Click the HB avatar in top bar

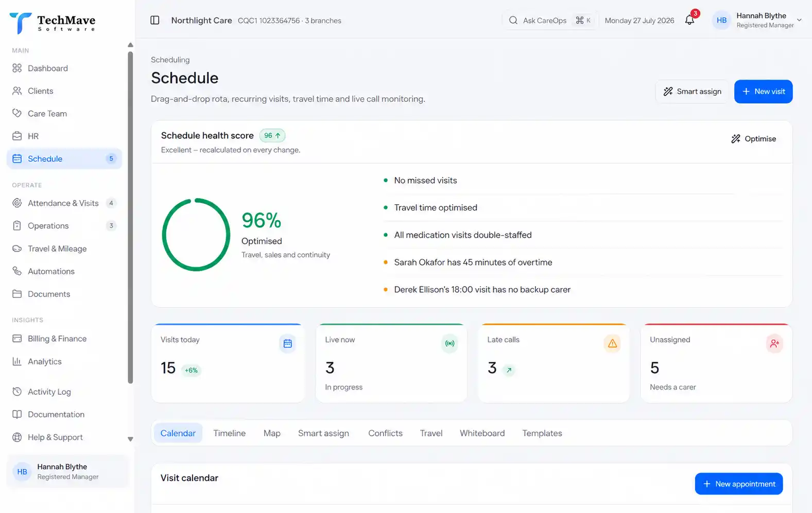point(721,20)
